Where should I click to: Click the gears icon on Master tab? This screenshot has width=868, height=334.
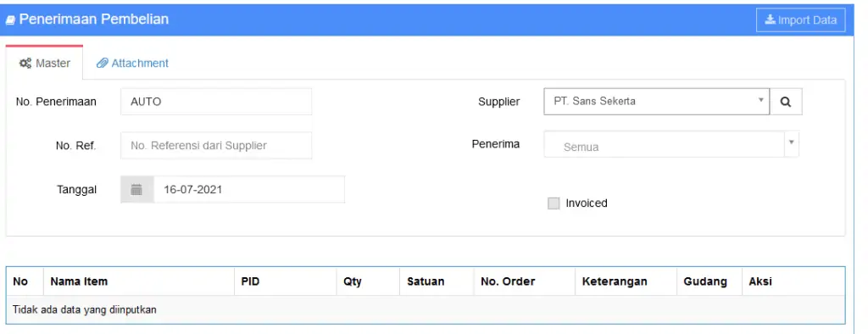[x=25, y=63]
